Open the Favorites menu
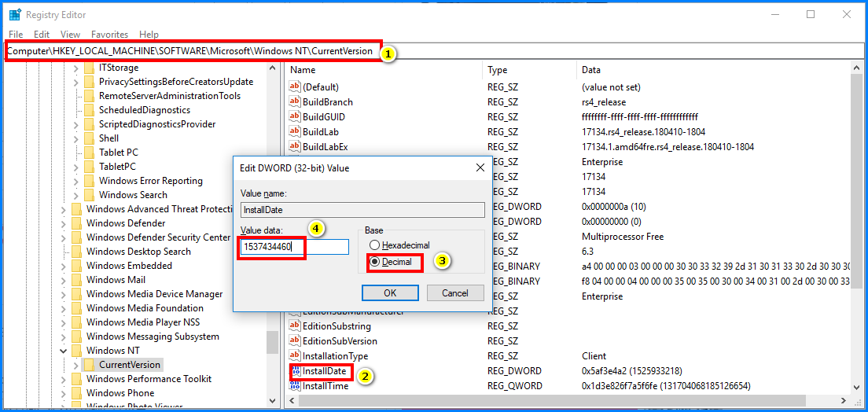The width and height of the screenshot is (868, 412). tap(109, 35)
